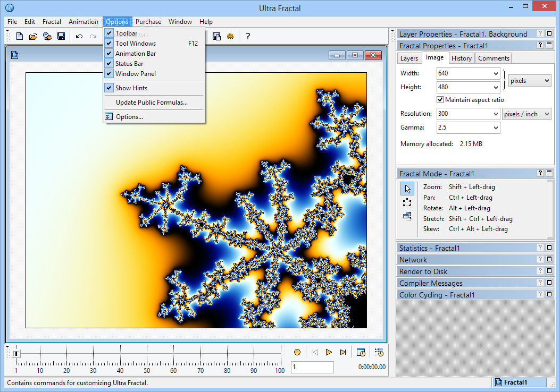This screenshot has height=392, width=560.
Task: Expand the Statistics - Fractal1 panel
Action: [x=549, y=247]
